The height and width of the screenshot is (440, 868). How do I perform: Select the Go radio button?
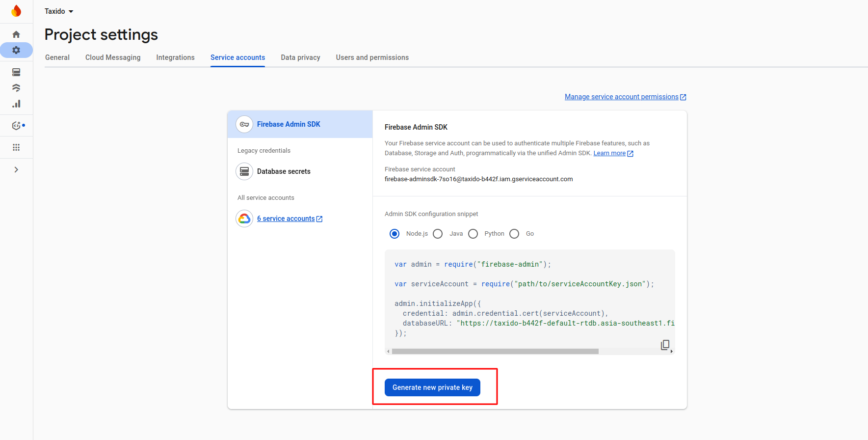514,234
